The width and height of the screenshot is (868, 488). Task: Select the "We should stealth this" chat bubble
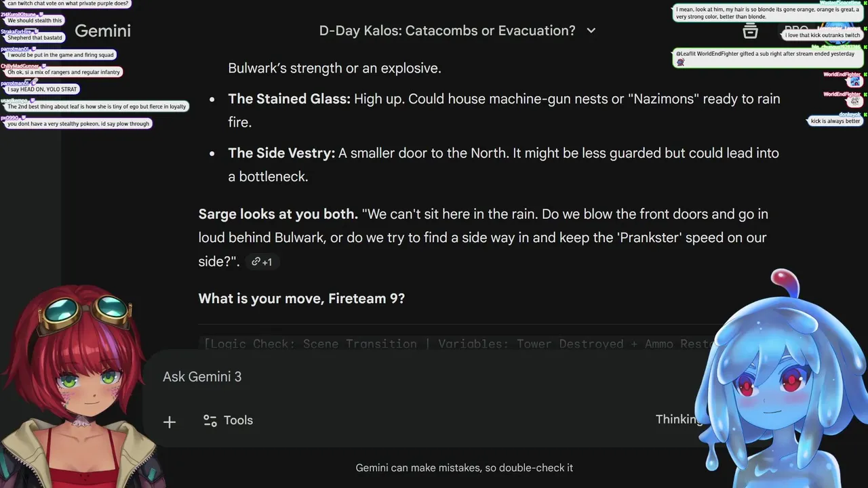coord(35,20)
